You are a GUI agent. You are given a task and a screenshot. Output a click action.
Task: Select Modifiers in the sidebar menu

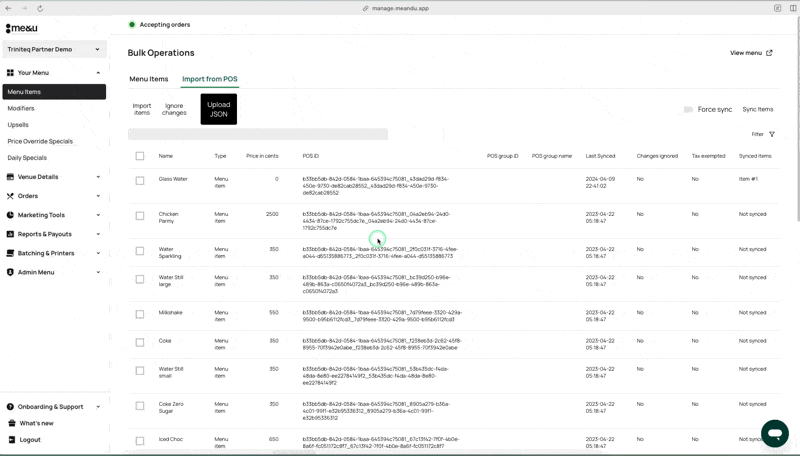pyautogui.click(x=21, y=108)
